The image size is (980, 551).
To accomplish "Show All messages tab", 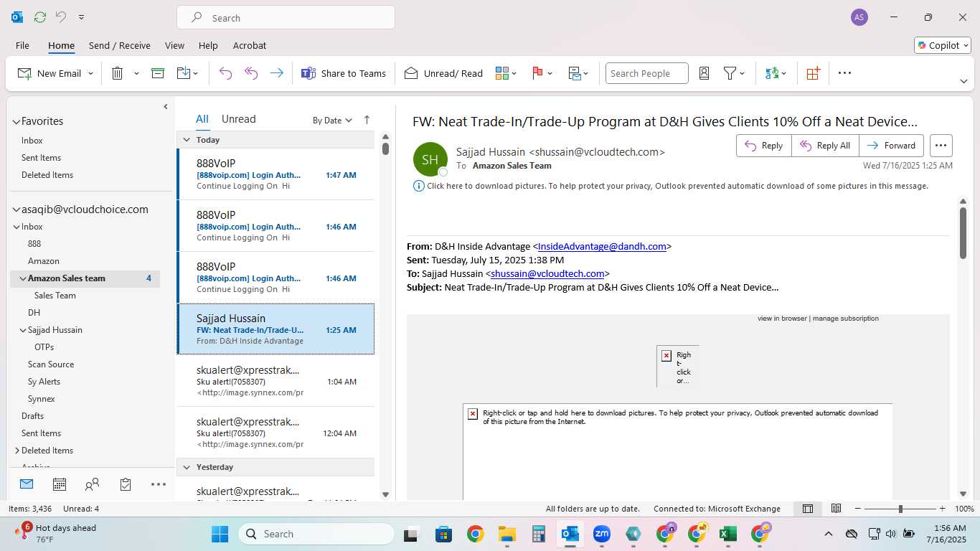I will [202, 119].
